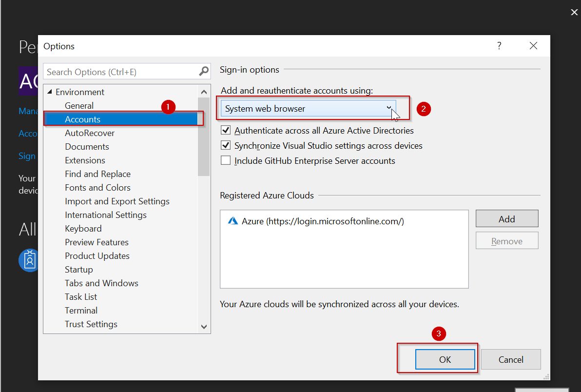Confirm with the OK button
Viewport: 581px width, 392px height.
click(445, 359)
